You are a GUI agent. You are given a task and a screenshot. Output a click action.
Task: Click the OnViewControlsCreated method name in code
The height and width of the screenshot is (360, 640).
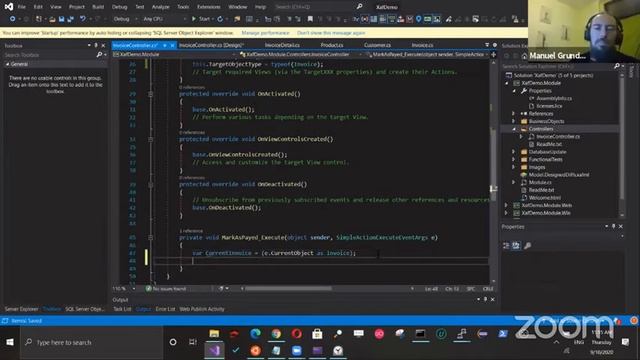pyautogui.click(x=292, y=139)
